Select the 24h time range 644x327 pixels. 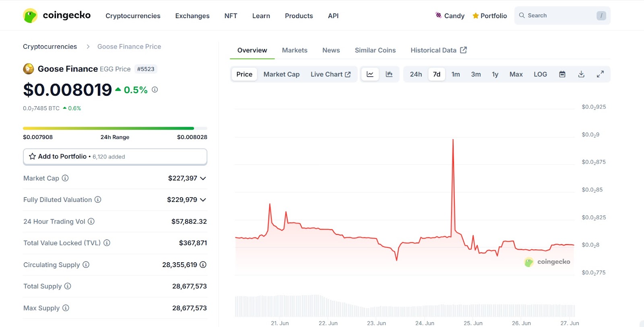pyautogui.click(x=416, y=74)
